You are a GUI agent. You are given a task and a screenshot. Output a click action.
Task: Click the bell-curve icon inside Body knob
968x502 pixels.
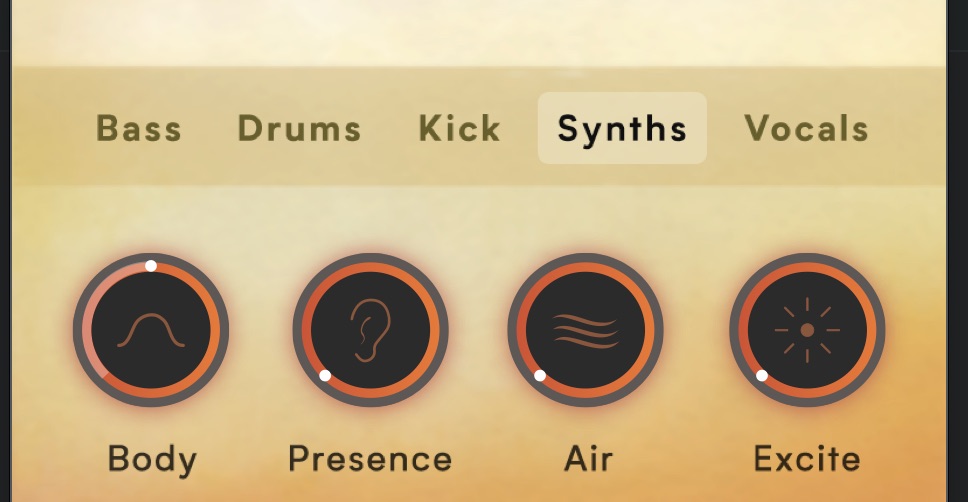tap(151, 330)
